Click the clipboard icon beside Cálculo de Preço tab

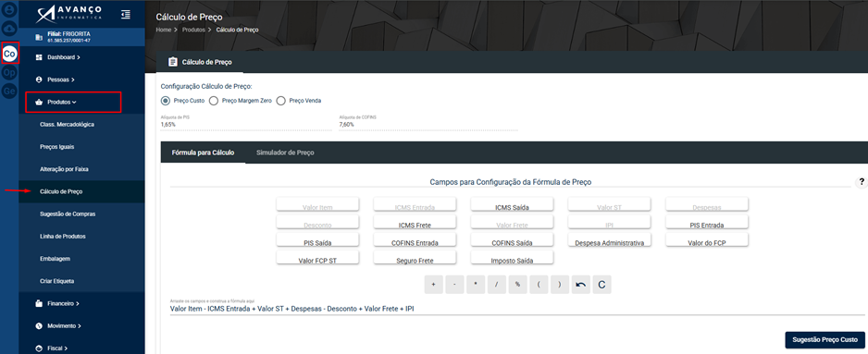coord(172,62)
